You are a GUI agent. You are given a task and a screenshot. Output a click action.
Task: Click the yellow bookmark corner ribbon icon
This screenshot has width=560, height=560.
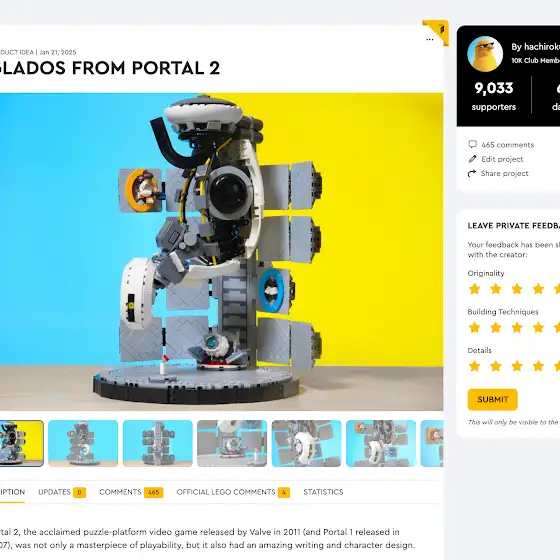pos(438,31)
